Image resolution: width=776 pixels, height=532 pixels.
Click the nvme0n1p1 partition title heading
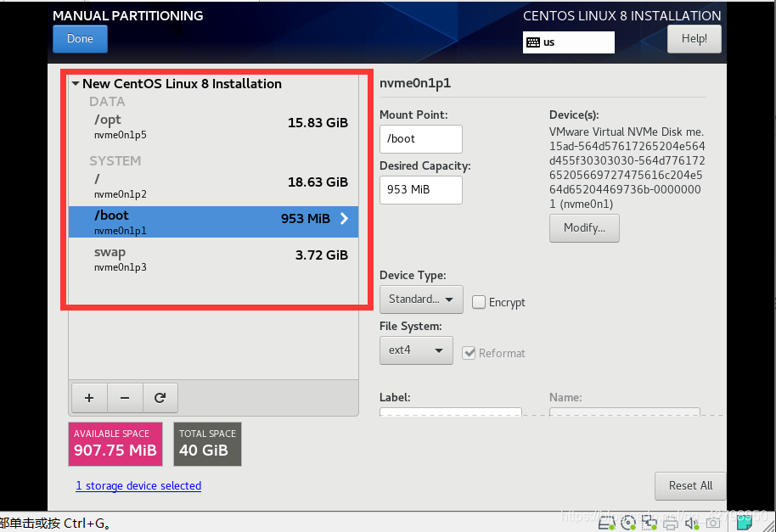click(x=415, y=83)
